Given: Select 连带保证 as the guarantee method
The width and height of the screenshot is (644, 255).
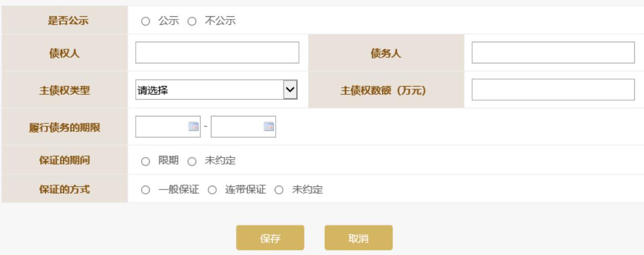Looking at the screenshot, I should [212, 190].
